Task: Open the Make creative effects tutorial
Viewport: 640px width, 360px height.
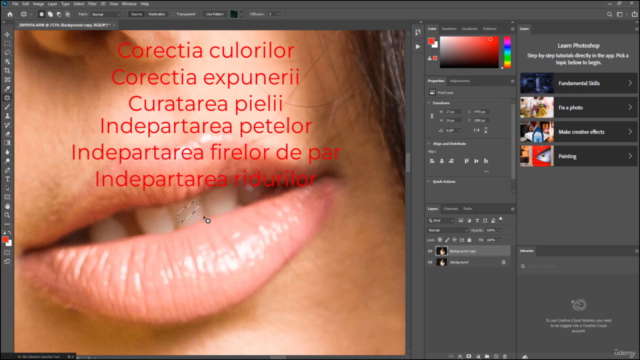Action: 578,132
